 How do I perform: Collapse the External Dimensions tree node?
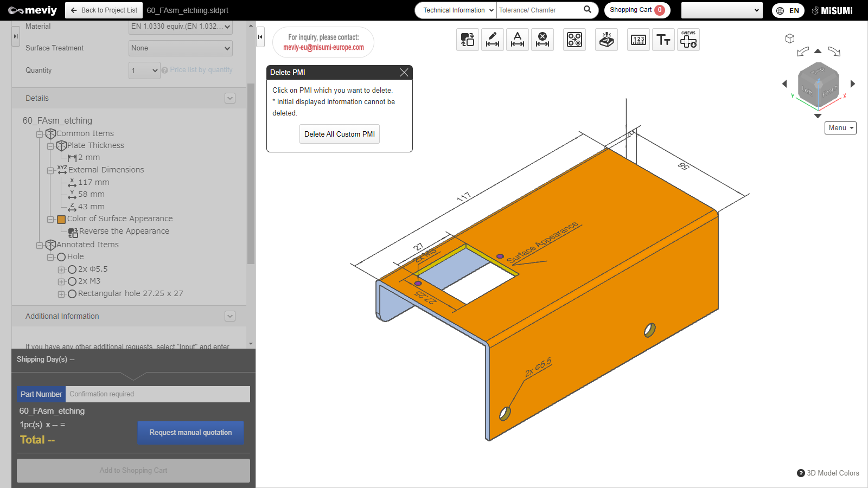pos(50,170)
